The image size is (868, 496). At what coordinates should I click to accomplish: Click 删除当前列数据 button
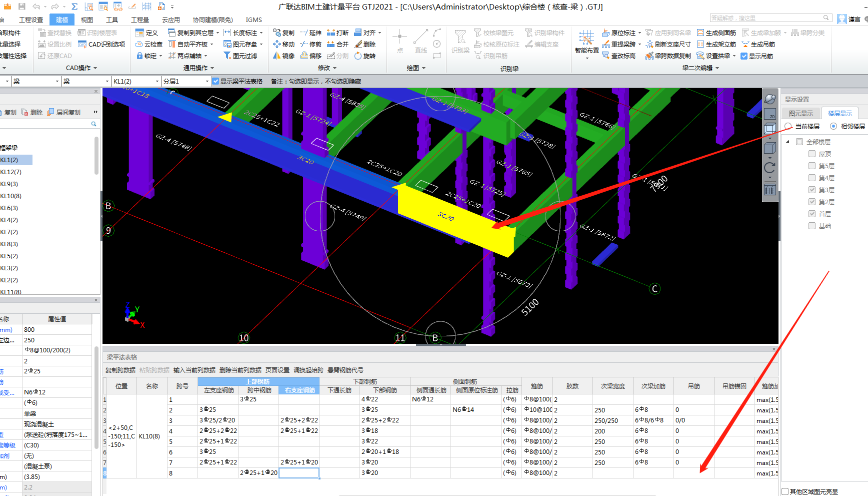pos(240,370)
